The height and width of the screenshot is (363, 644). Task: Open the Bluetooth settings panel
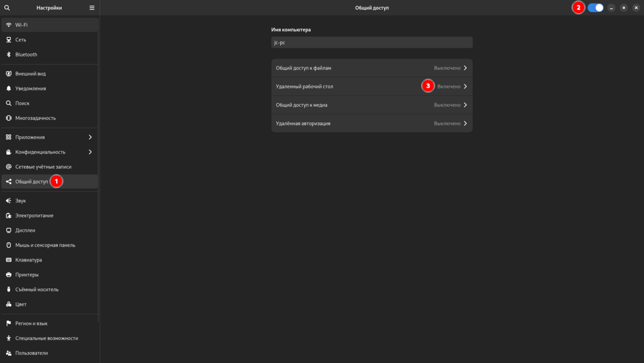[x=49, y=54]
